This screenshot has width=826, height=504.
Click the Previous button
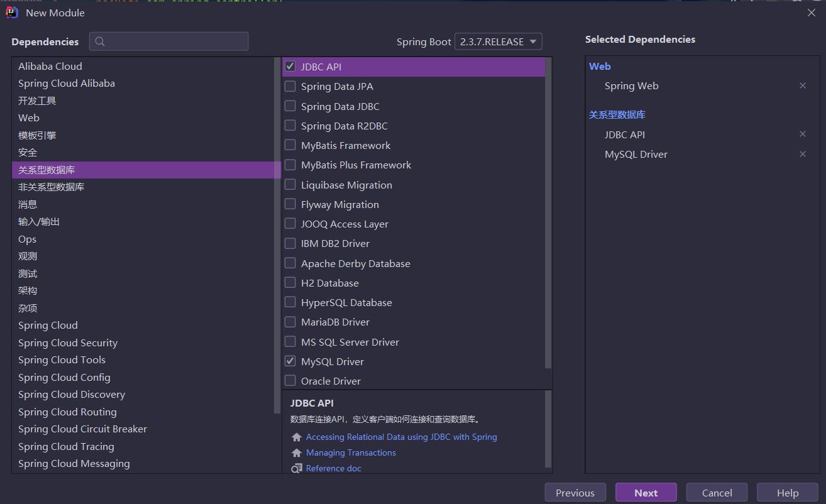(x=575, y=493)
